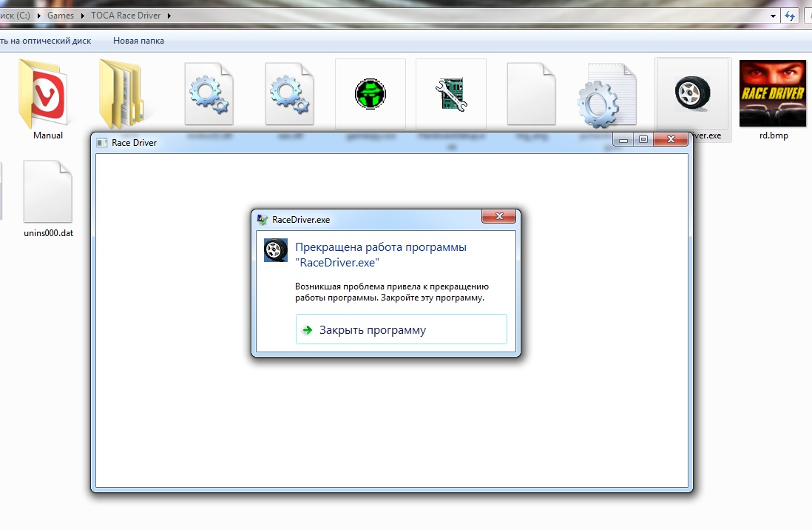Screen dimensions: 812x530
Task: Click the burn to optical disc toolbar item
Action: click(x=46, y=41)
